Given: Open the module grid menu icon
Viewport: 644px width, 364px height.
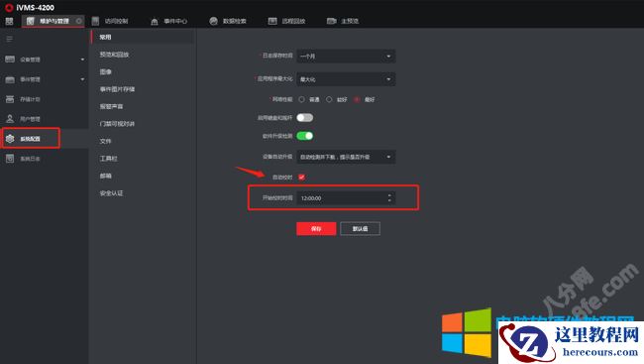Looking at the screenshot, I should pyautogui.click(x=9, y=21).
